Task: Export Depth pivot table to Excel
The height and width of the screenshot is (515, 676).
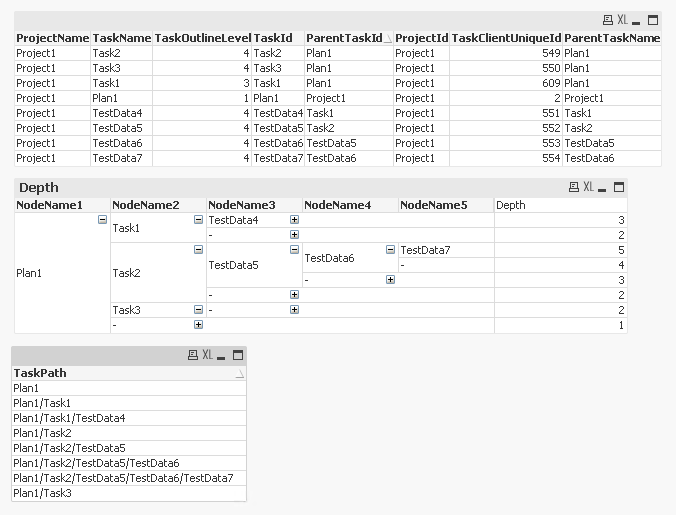Action: [x=589, y=187]
